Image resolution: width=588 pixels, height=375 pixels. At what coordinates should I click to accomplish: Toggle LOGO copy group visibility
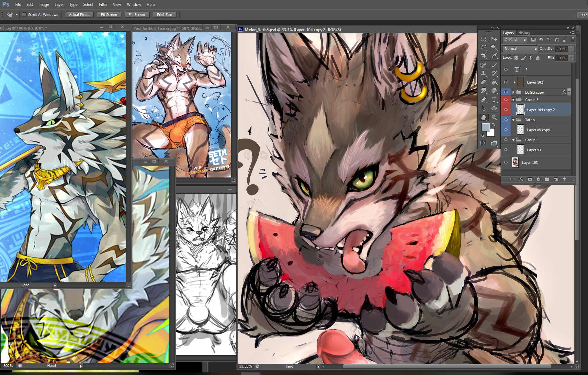pyautogui.click(x=506, y=92)
